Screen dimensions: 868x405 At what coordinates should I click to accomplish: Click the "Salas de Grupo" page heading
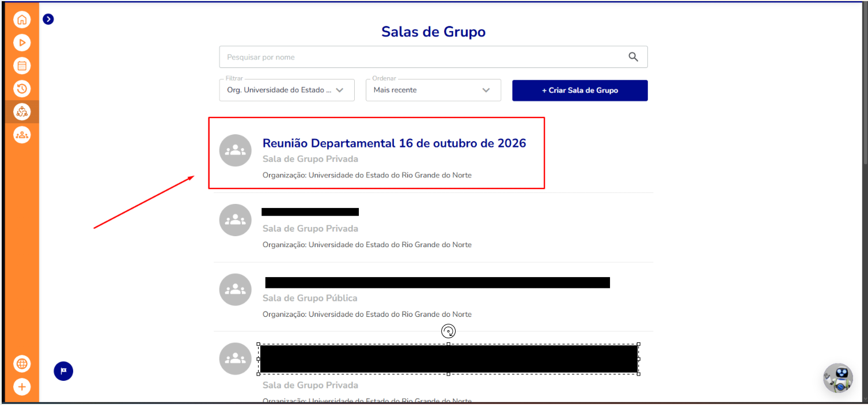tap(433, 32)
